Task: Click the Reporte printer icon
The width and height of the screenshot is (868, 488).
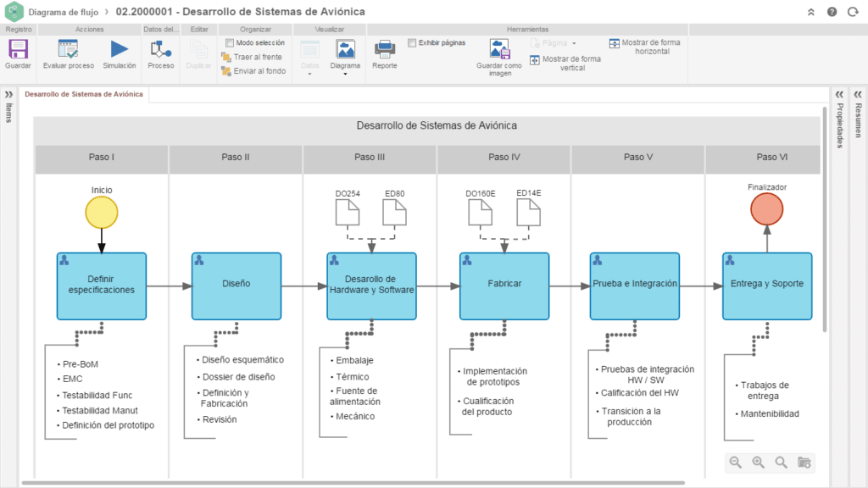Action: (384, 49)
